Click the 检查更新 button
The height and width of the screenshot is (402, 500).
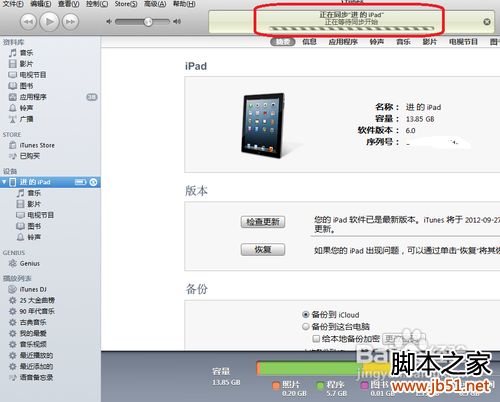263,222
